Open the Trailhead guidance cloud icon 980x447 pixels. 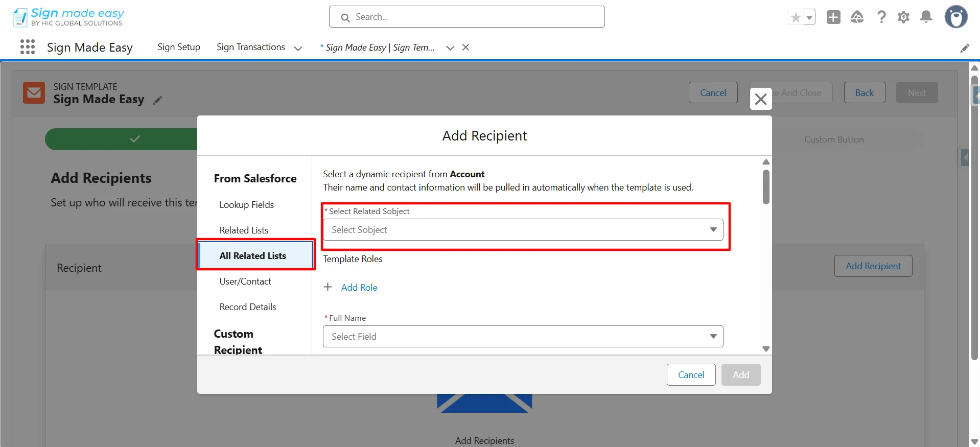tap(857, 17)
